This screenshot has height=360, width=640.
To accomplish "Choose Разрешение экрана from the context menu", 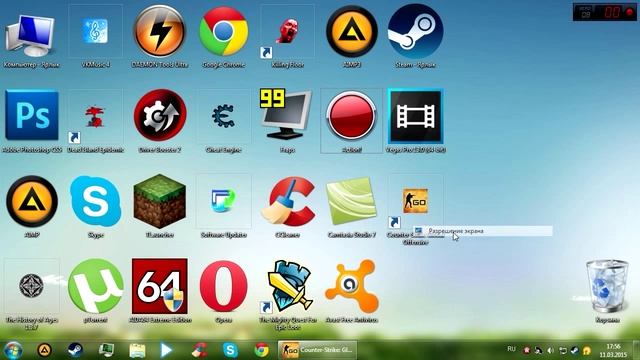I will point(482,231).
